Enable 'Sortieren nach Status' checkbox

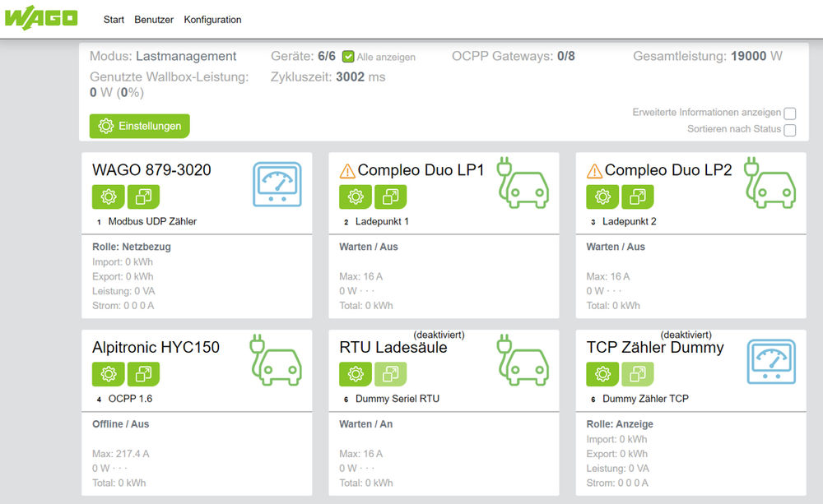(790, 130)
